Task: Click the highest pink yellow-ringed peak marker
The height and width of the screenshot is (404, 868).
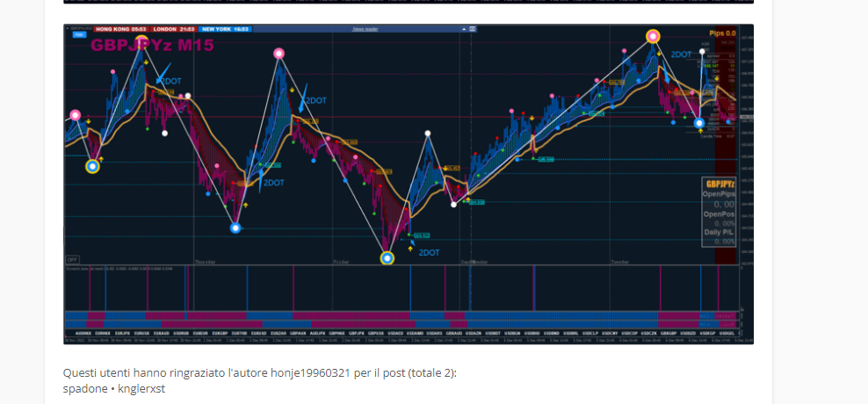Action: click(x=654, y=37)
